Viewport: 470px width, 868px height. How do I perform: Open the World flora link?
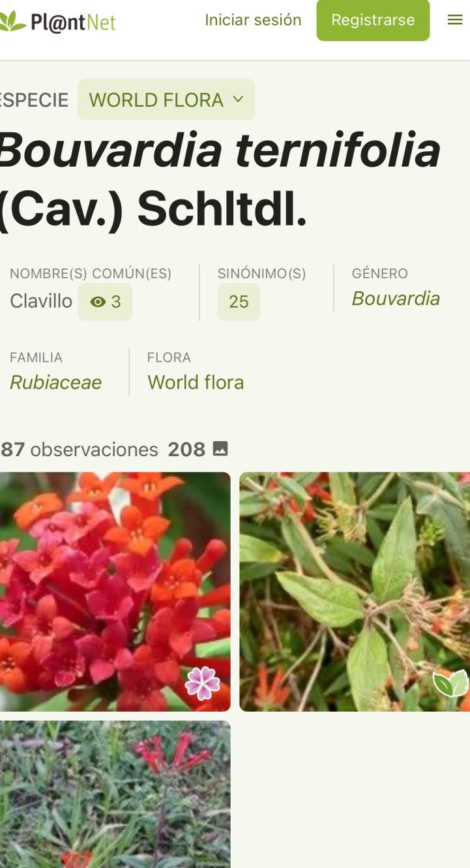[196, 383]
